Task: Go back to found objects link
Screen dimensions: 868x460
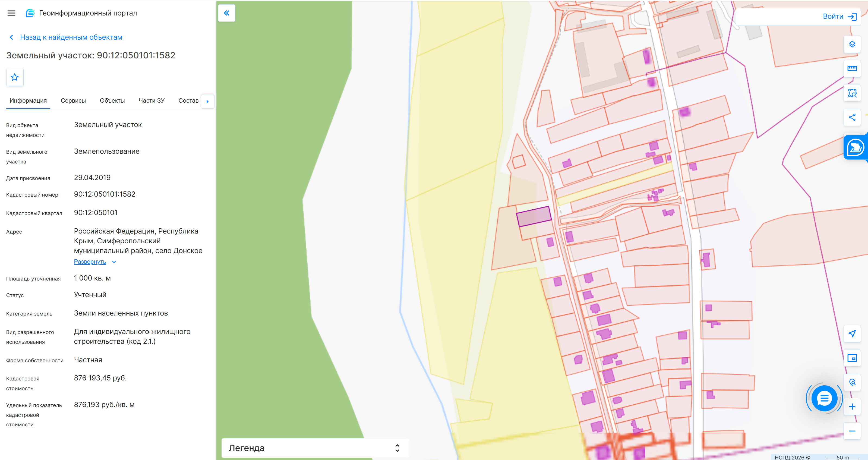Action: click(66, 37)
